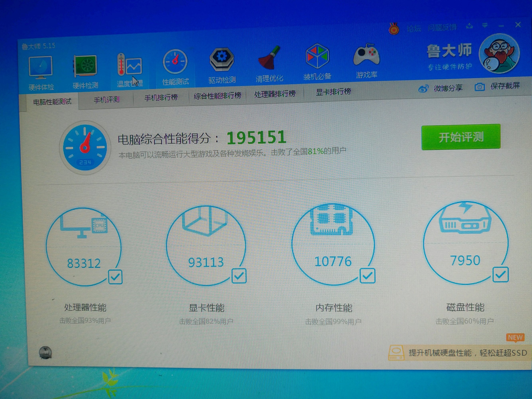Uncheck the 显卡性能 graphics test checkbox
532x399 pixels.
(x=239, y=276)
